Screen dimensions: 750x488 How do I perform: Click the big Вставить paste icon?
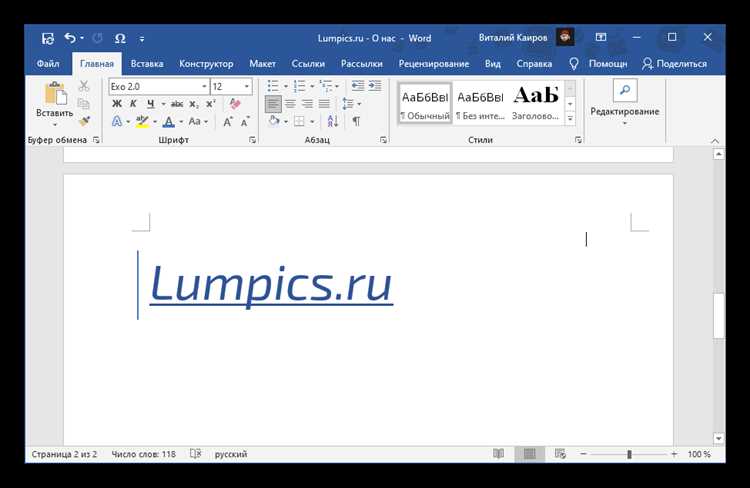click(55, 94)
